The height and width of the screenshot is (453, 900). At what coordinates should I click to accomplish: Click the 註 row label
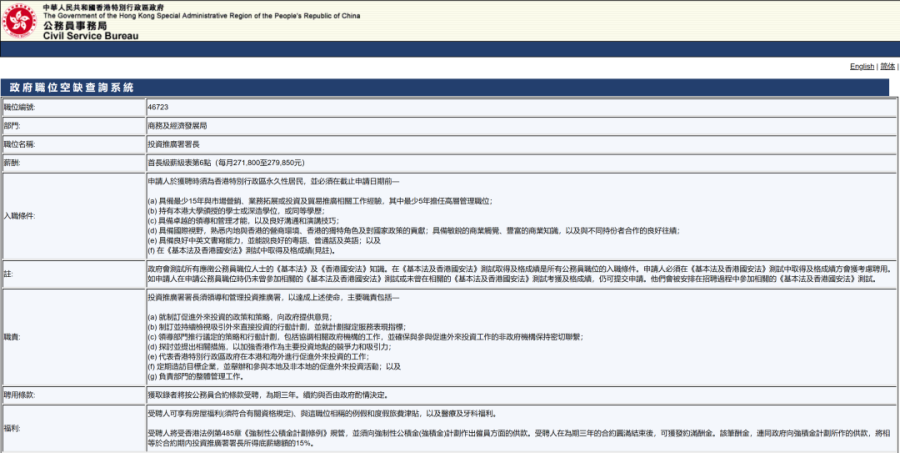click(x=7, y=271)
